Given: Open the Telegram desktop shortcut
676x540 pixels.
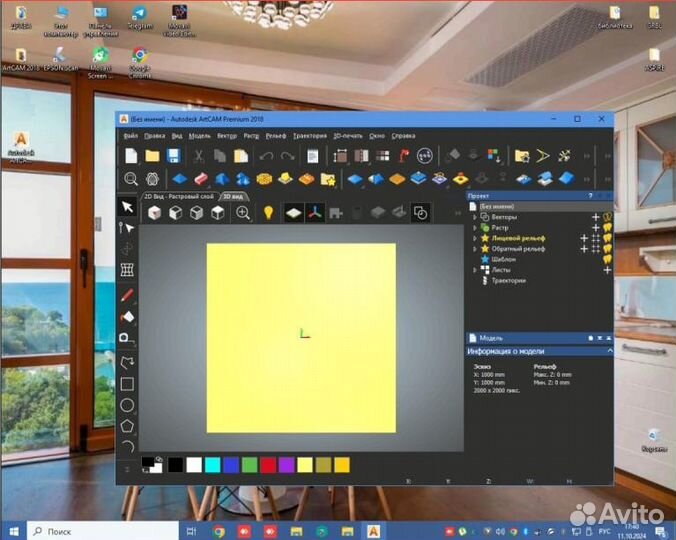Looking at the screenshot, I should point(140,18).
